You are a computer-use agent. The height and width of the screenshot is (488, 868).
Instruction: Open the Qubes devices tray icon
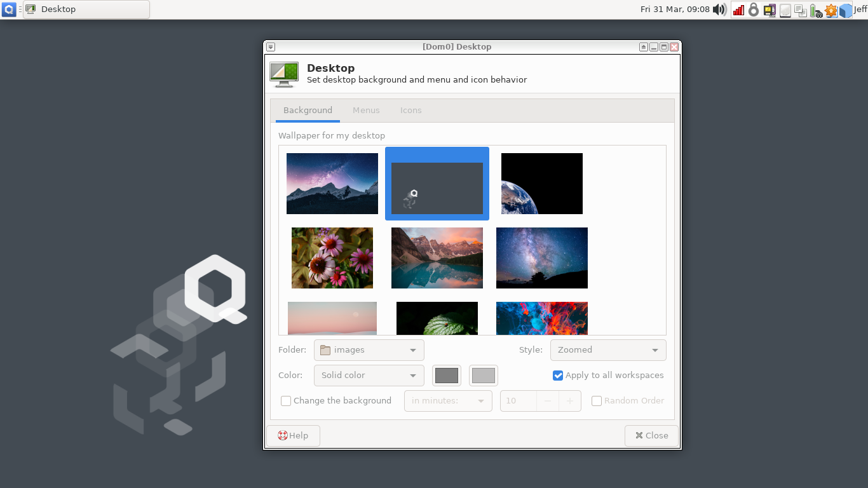point(770,10)
